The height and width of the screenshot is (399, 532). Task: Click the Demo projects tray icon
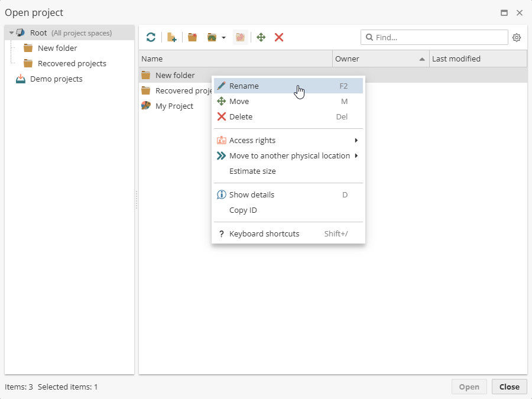click(x=21, y=79)
